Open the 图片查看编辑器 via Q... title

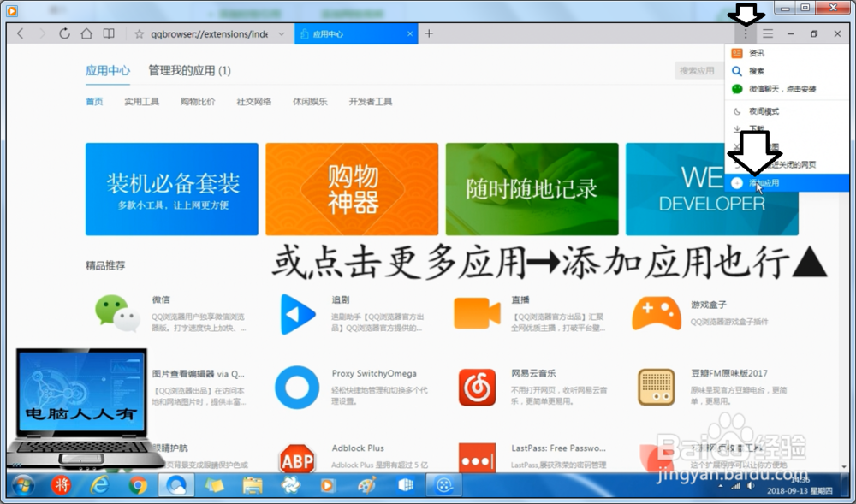point(199,374)
